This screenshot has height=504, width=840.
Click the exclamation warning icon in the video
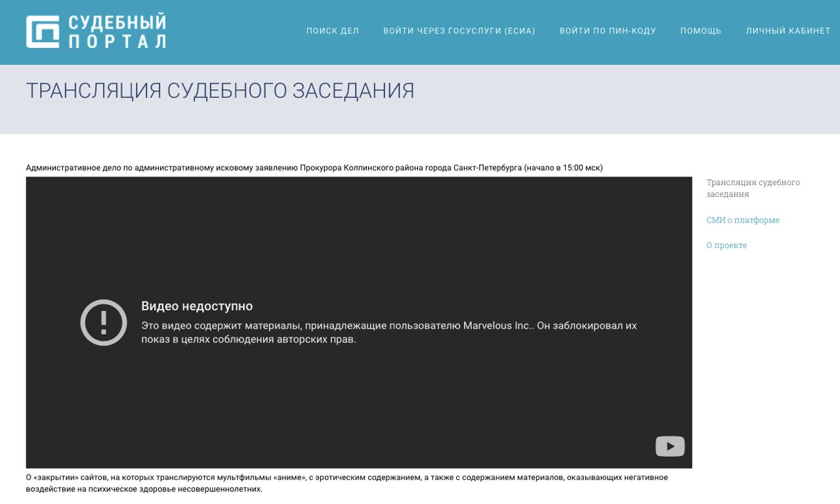point(104,322)
